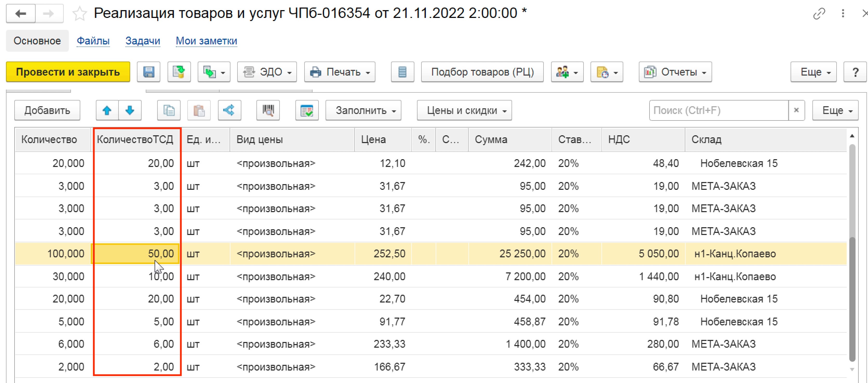This screenshot has height=383, width=868.
Task: Select the КоличествоТСД cell with 50,00
Action: pyautogui.click(x=135, y=253)
